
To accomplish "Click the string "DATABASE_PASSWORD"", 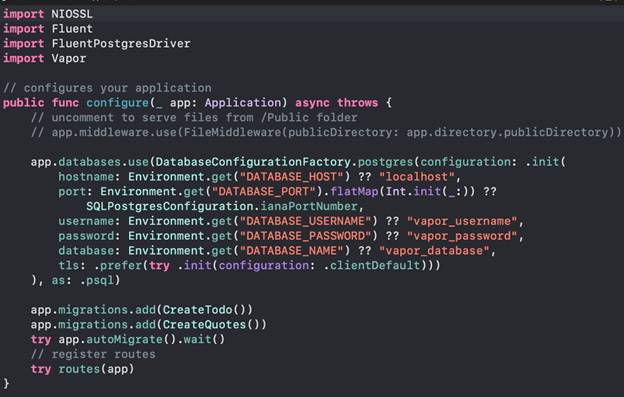I will (x=305, y=235).
